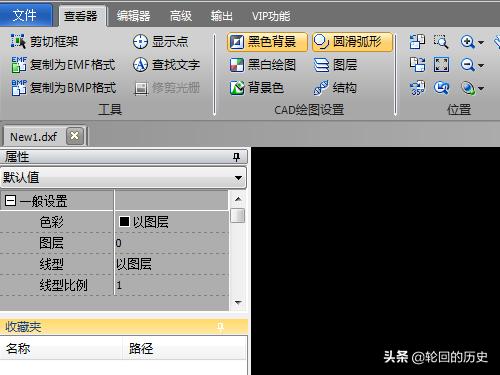The image size is (500, 375).
Task: Click the 属性 panel title
Action: coord(17,157)
